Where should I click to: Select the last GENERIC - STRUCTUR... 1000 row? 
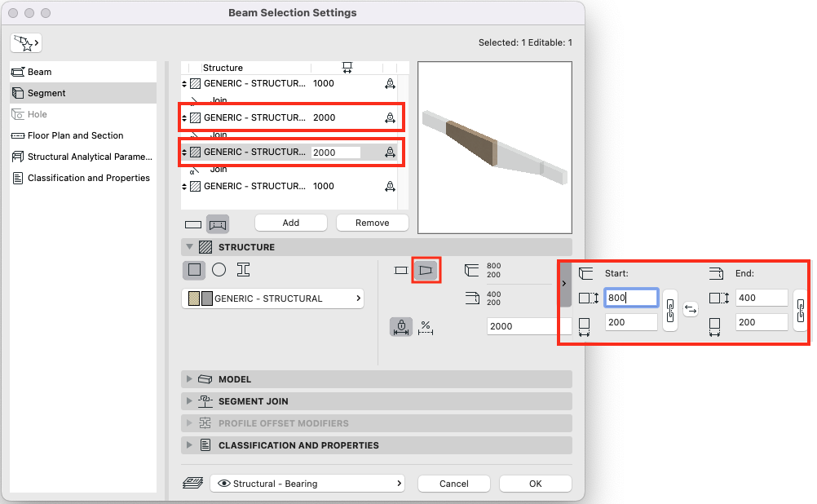289,186
